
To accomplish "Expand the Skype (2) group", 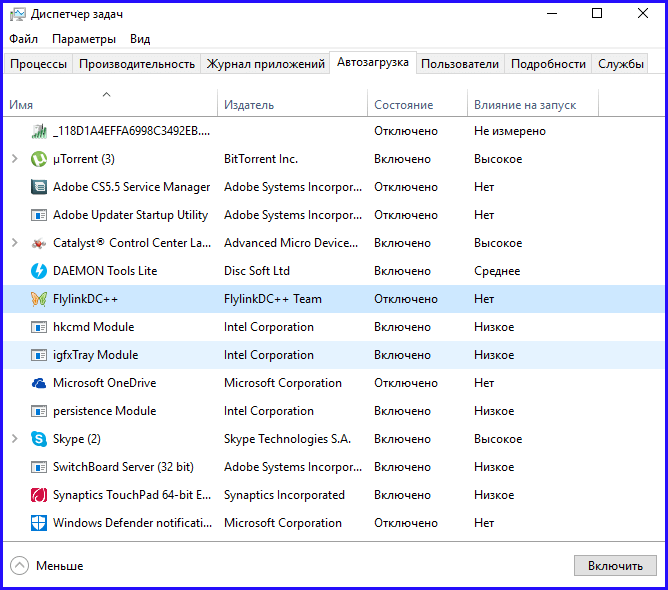I will [14, 439].
